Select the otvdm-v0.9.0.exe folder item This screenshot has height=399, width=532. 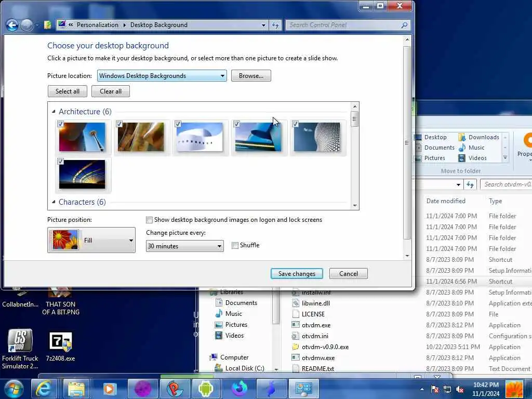click(325, 347)
